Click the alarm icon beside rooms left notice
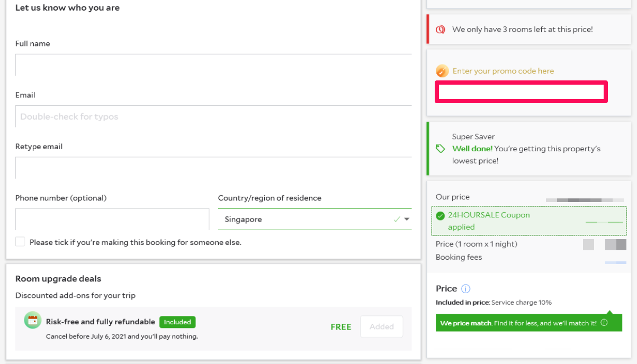 point(440,30)
